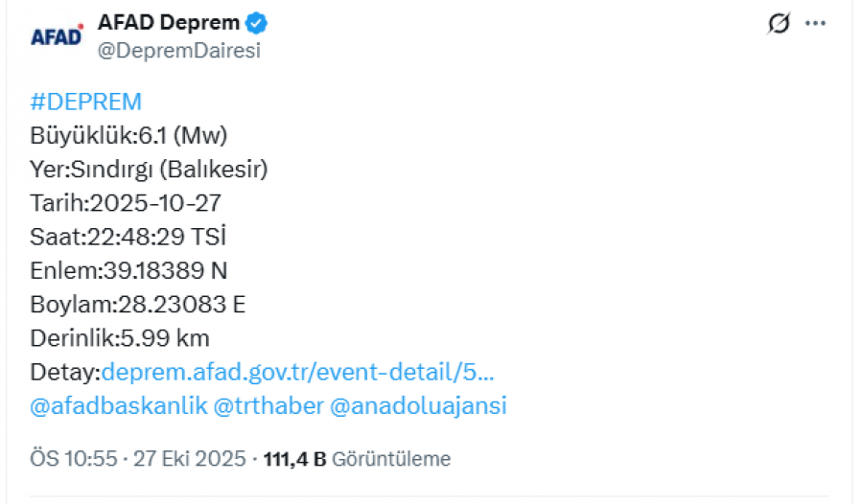
Task: Click the Enlem:39.18389 N text line
Action: point(128,270)
